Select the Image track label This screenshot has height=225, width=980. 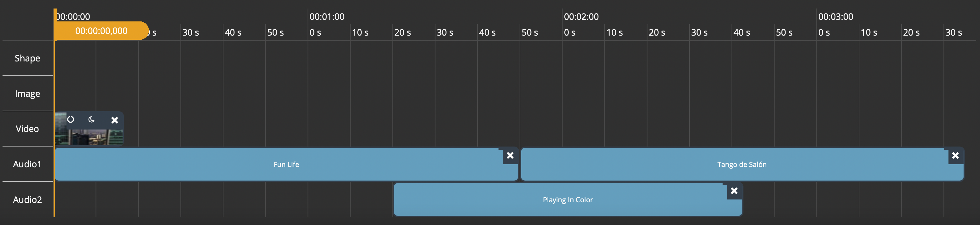(27, 94)
